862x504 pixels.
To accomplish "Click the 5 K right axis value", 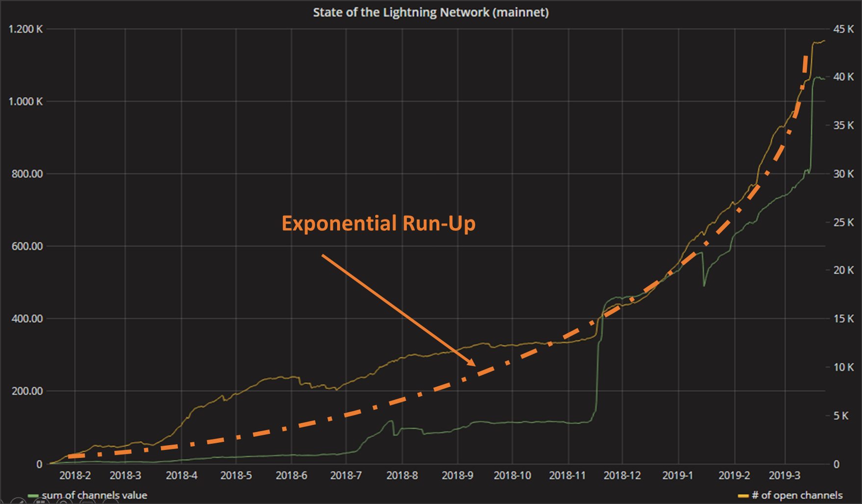I will (841, 416).
